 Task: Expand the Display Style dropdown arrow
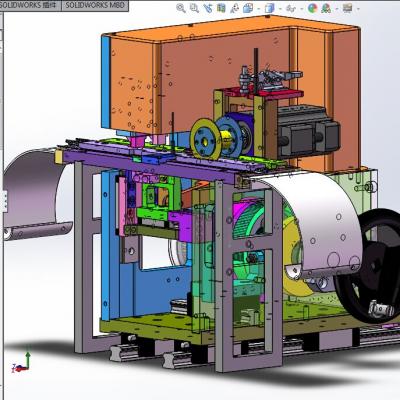(280, 9)
